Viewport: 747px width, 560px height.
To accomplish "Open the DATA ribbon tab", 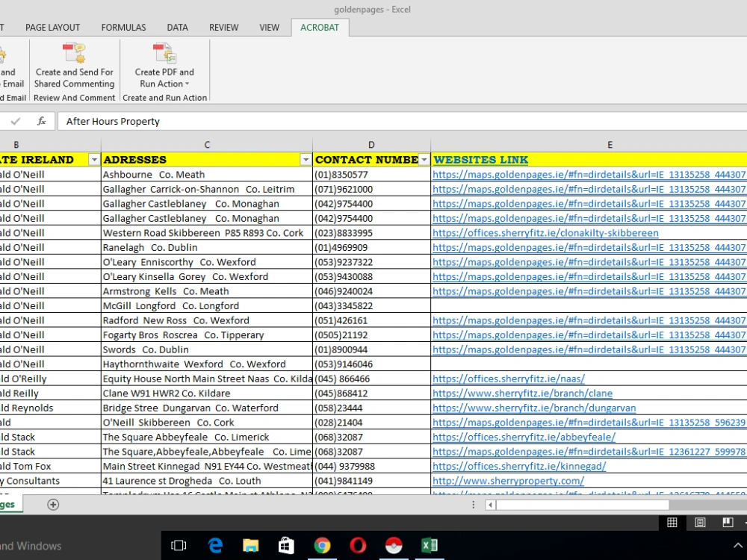I will 177,28.
